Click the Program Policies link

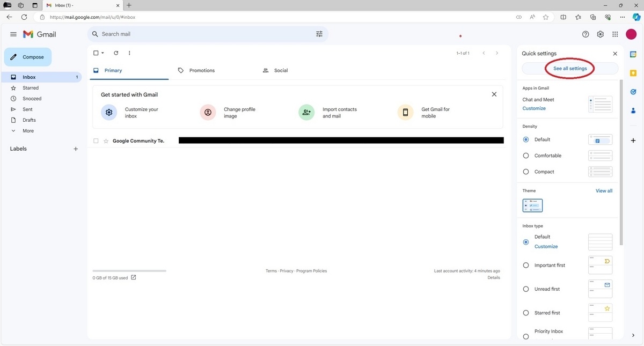click(311, 271)
